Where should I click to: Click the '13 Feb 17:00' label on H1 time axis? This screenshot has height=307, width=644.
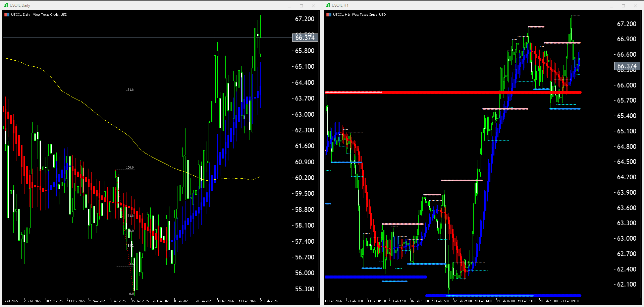click(398, 301)
